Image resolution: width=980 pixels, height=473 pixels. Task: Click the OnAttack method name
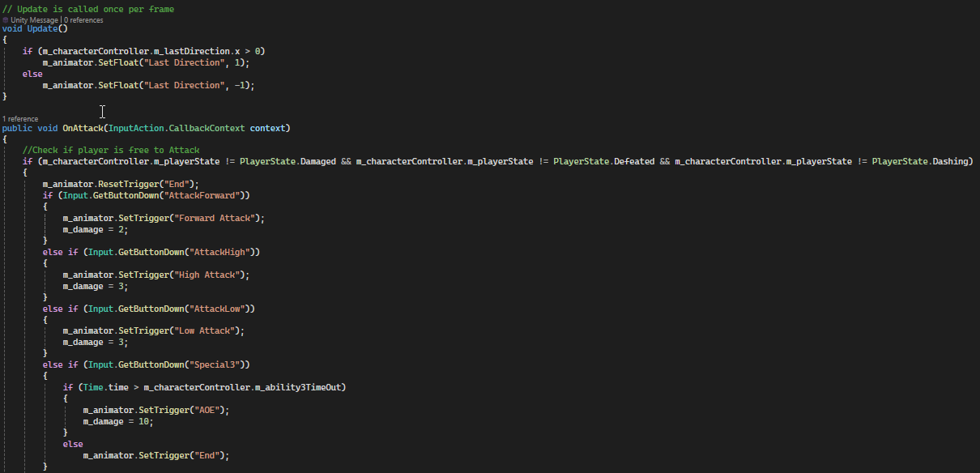[82, 128]
